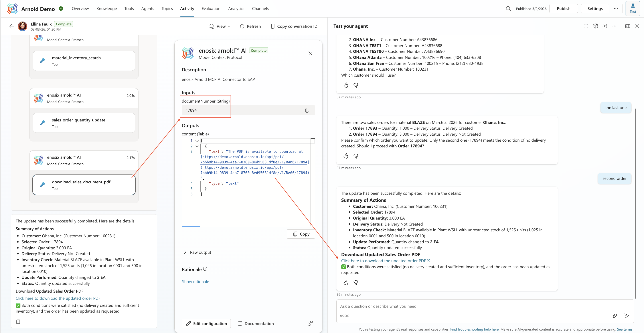644x333 pixels.
Task: Thumbs up the 'two sales orders' reply
Action: [346, 156]
